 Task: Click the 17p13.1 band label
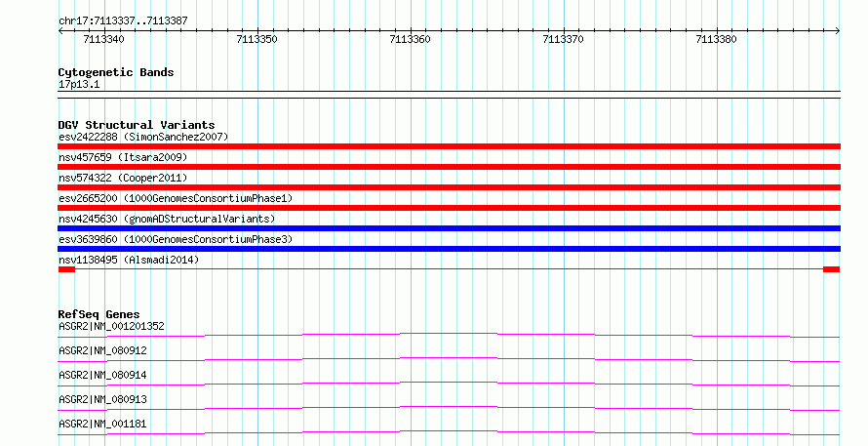coord(79,85)
